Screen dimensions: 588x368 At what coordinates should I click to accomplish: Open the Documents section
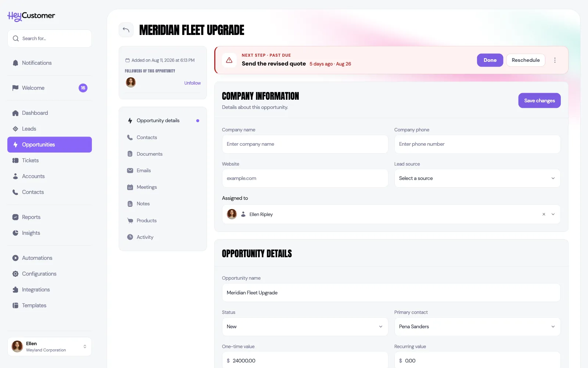click(x=163, y=154)
